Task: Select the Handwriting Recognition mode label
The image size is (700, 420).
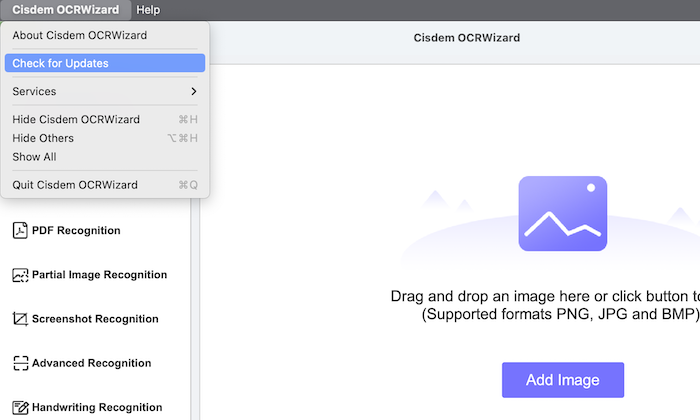Action: (97, 408)
